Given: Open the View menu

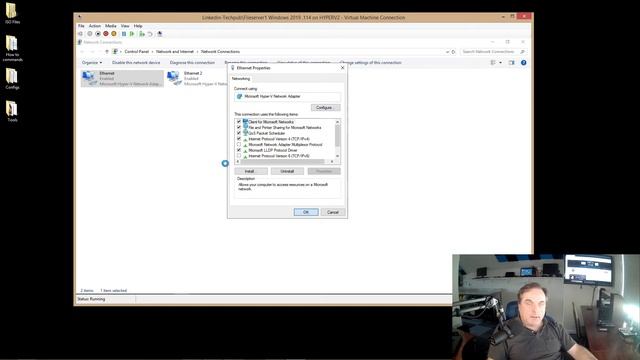Looking at the screenshot, I should pos(125,26).
